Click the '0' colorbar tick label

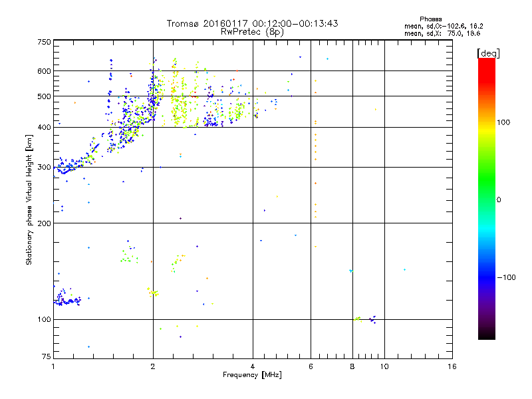499,200
